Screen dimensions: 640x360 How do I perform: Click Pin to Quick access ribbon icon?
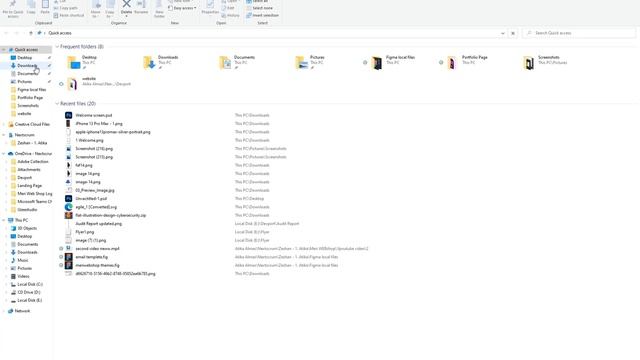[13, 8]
